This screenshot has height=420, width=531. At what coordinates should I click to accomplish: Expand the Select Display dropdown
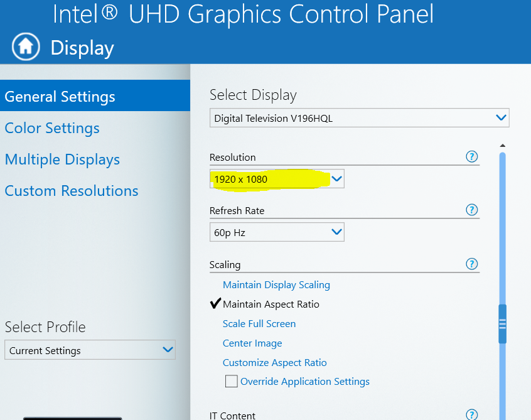point(359,118)
